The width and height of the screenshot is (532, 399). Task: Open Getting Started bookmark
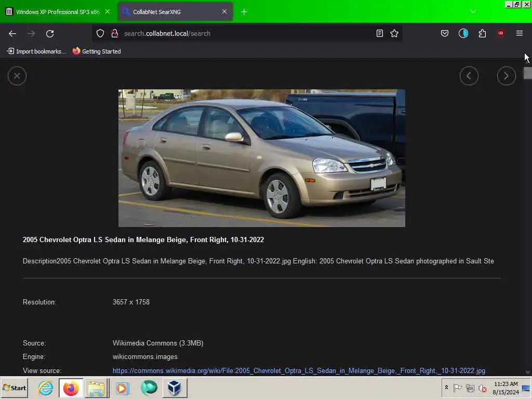tap(97, 51)
